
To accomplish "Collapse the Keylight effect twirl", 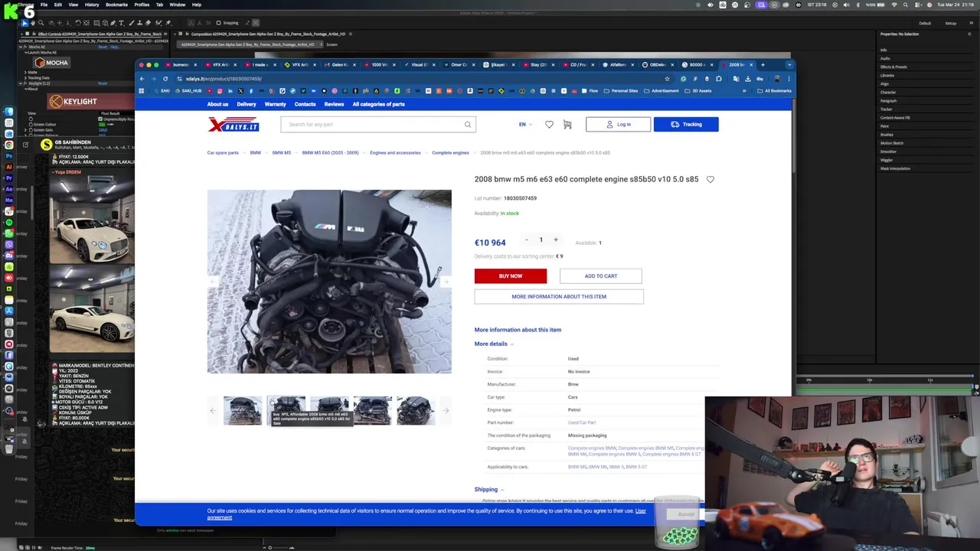I will 19,83.
